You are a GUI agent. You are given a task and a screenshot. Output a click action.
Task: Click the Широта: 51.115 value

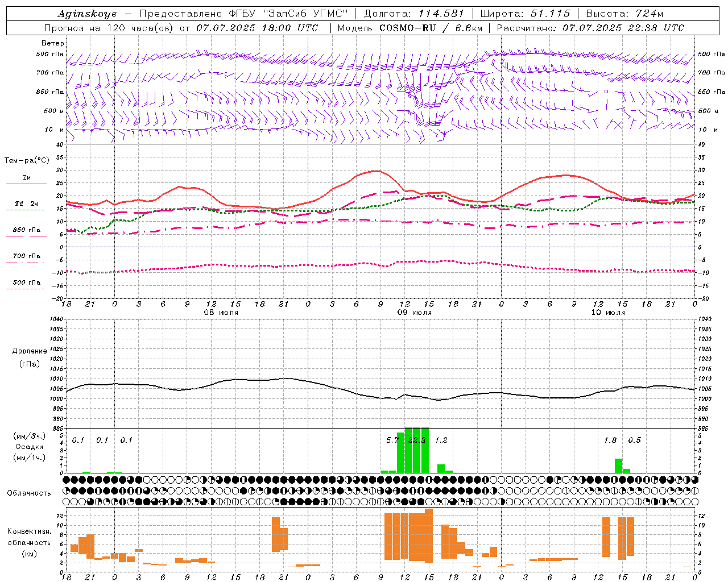pyautogui.click(x=525, y=14)
